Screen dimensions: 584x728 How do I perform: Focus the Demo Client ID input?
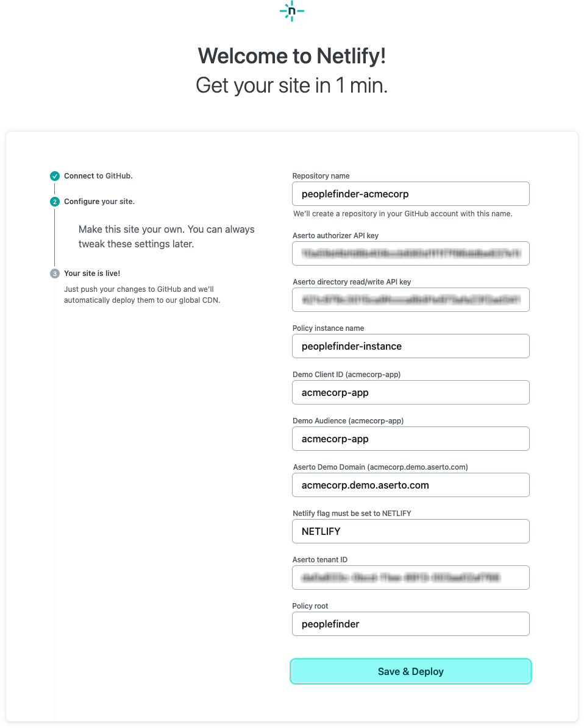(x=411, y=392)
